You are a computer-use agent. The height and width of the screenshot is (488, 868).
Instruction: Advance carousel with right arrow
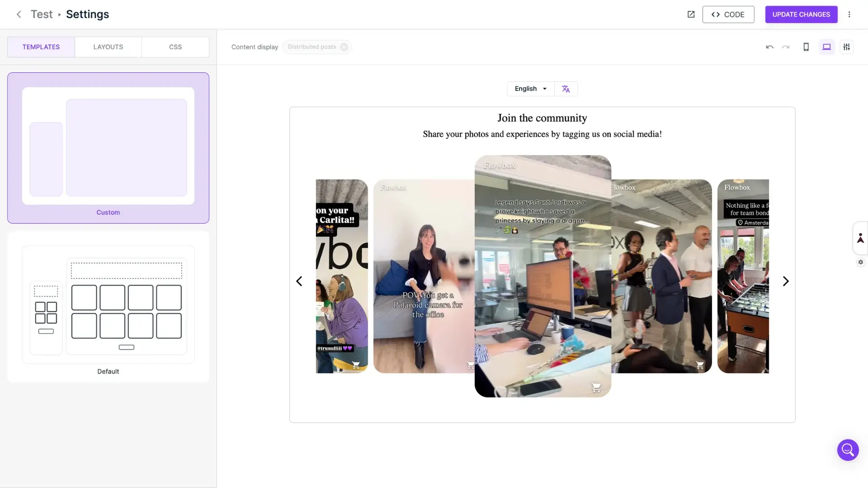pyautogui.click(x=786, y=281)
